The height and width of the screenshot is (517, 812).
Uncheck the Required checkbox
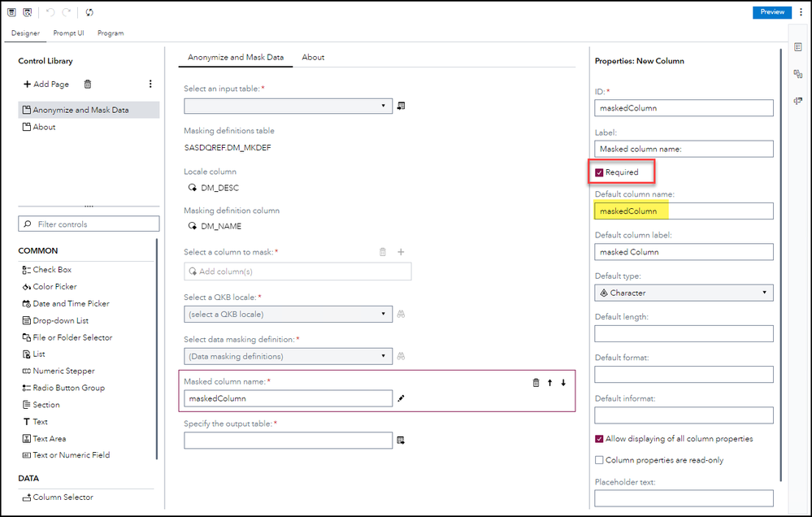click(599, 172)
